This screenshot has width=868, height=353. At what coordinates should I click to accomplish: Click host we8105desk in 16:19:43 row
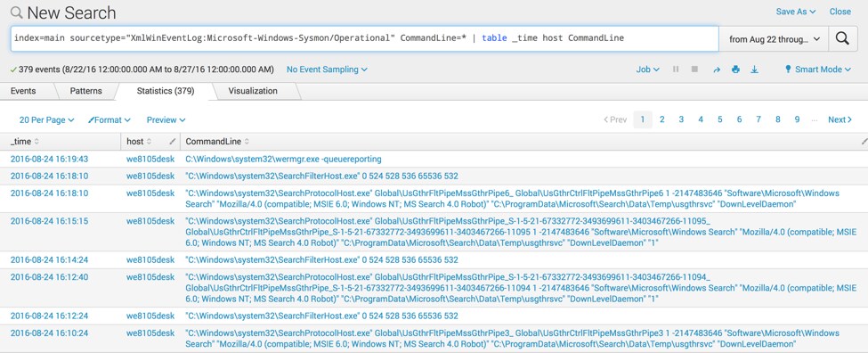pyautogui.click(x=150, y=159)
